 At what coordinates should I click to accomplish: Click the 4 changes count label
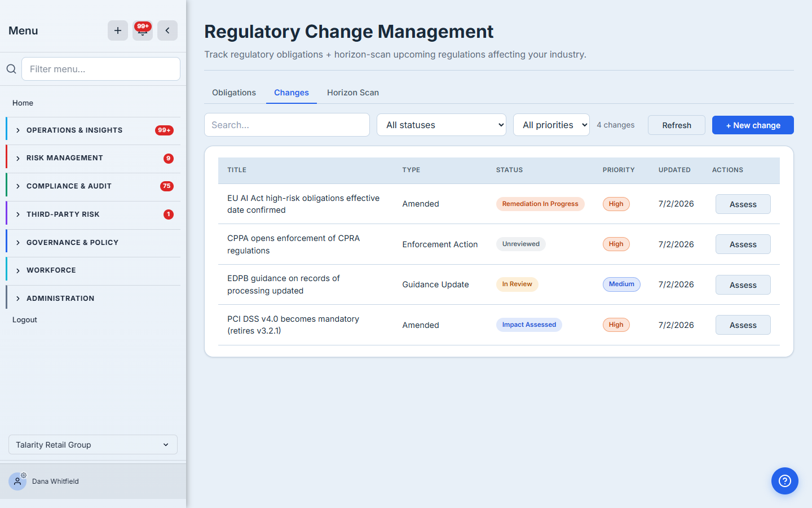click(x=616, y=125)
